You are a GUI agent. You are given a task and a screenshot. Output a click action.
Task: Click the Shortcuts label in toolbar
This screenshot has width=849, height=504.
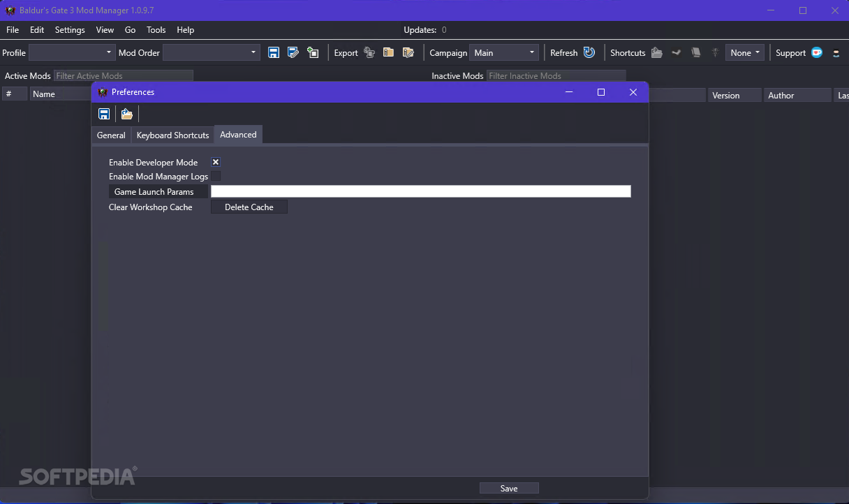point(628,53)
